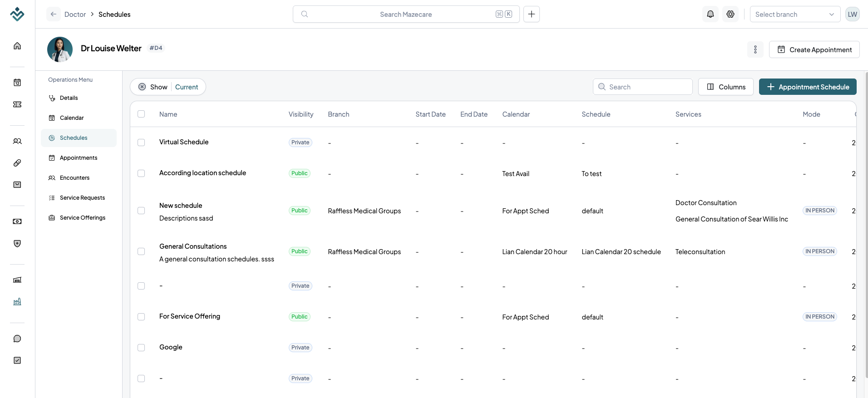This screenshot has width=868, height=398.
Task: Open settings gear icon in top bar
Action: [730, 14]
